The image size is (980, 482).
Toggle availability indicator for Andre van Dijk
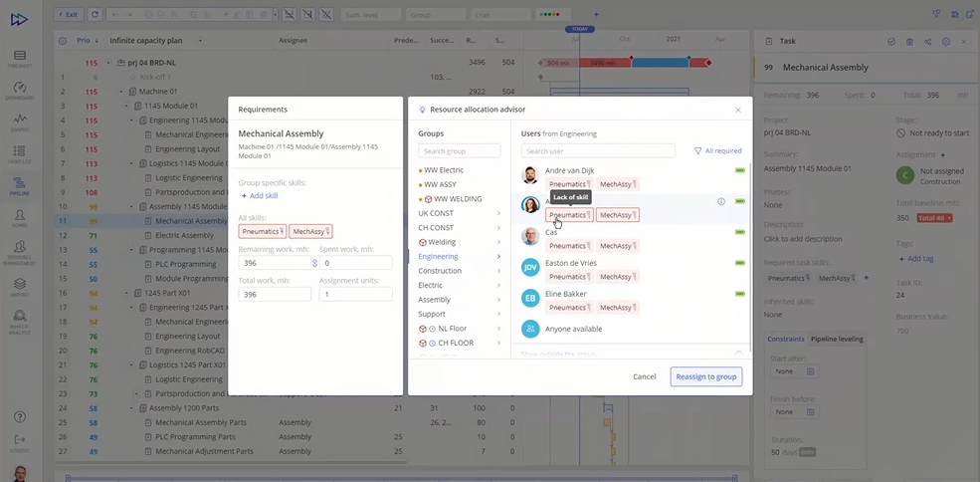(x=739, y=171)
